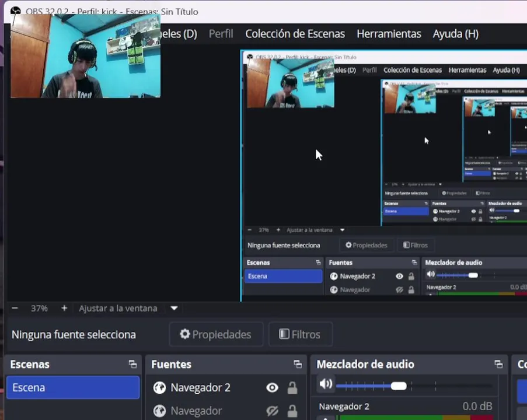The height and width of the screenshot is (420, 527).
Task: Click the Navegador 2 browser source icon
Action: pyautogui.click(x=159, y=387)
